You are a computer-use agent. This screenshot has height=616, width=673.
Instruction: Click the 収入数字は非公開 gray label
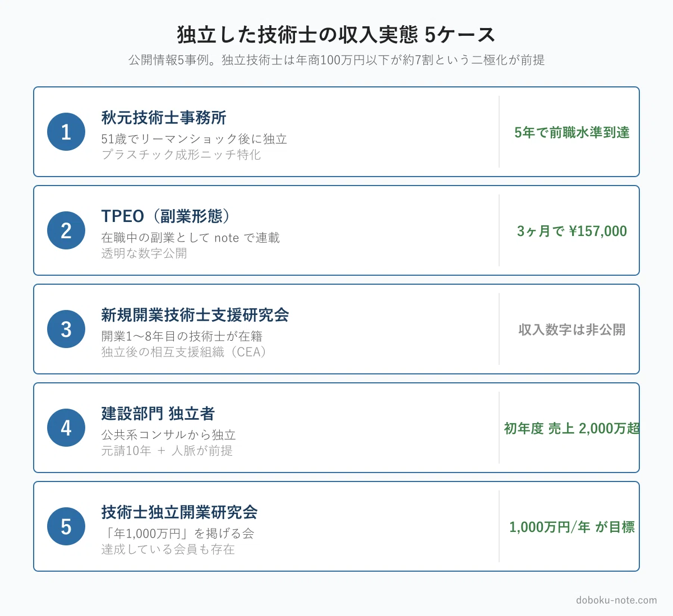572,330
